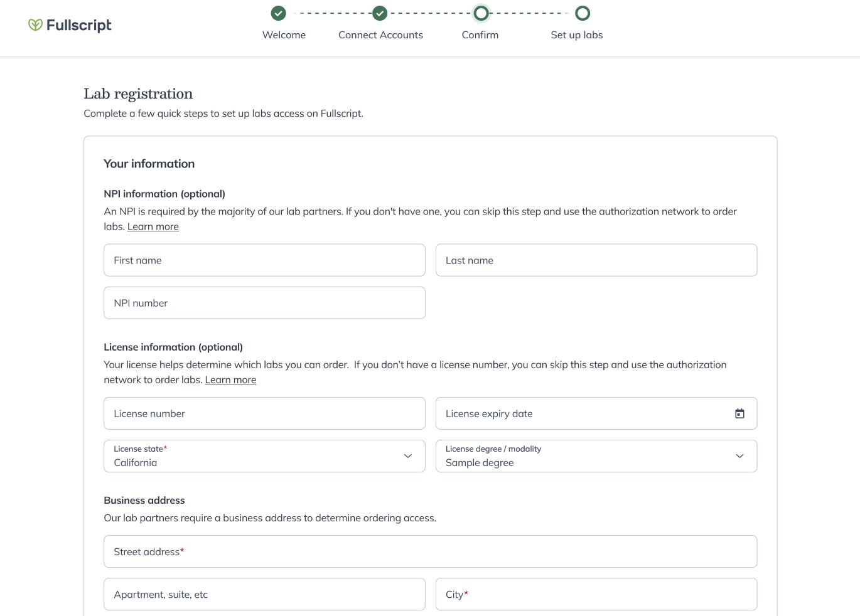Click the Your information heading
Image resolution: width=860 pixels, height=616 pixels.
tap(149, 164)
